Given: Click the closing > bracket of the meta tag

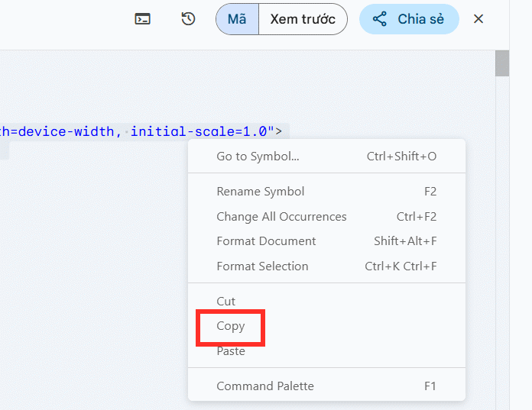Looking at the screenshot, I should click(x=279, y=131).
